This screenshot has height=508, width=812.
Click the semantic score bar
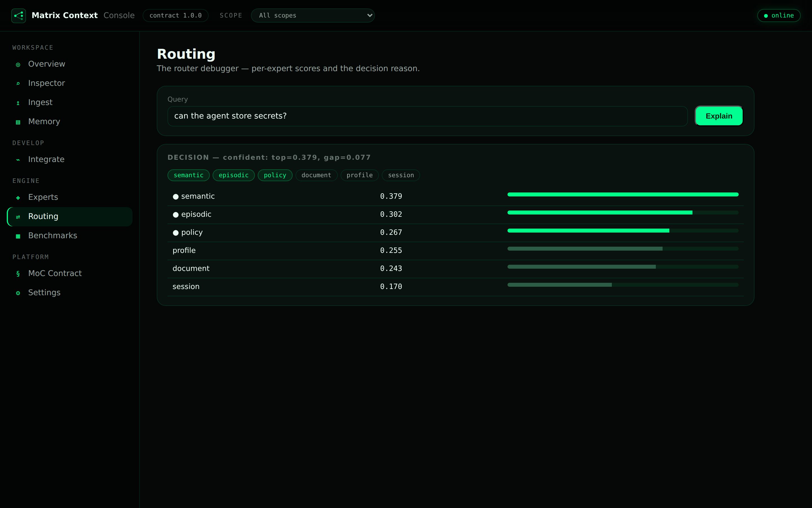pyautogui.click(x=623, y=194)
